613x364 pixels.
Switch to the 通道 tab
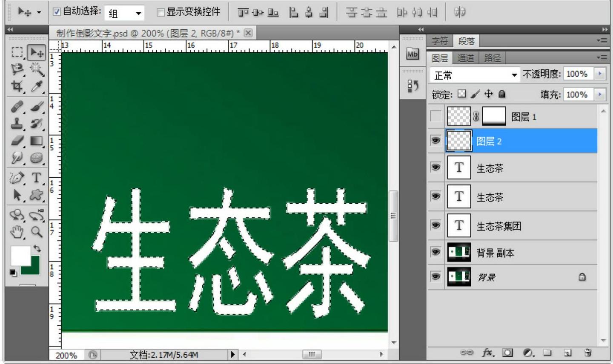click(465, 58)
